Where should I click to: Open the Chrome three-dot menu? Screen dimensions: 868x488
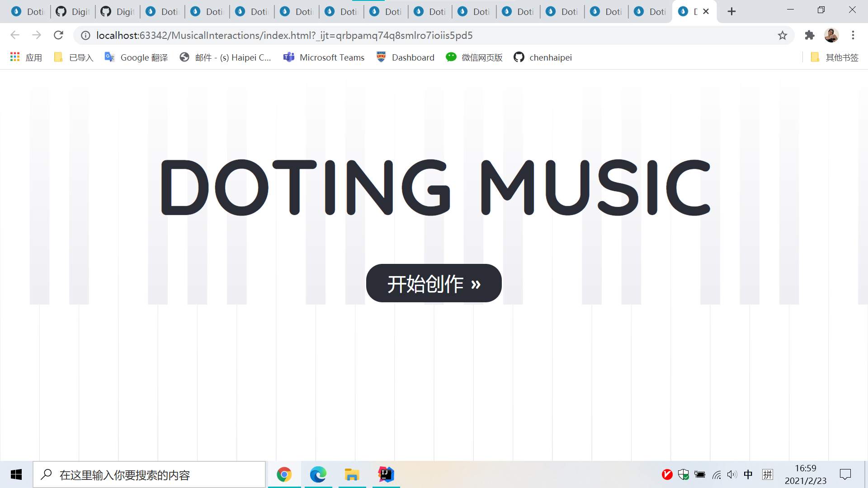click(x=853, y=35)
